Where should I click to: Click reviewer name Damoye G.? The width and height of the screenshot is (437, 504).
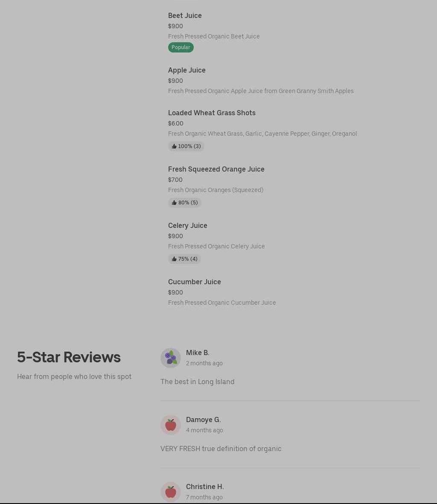pos(203,420)
